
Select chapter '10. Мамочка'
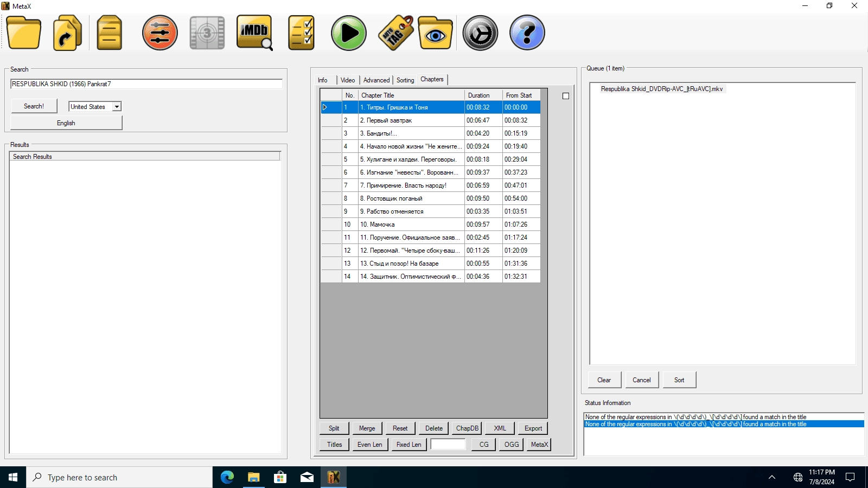(411, 224)
